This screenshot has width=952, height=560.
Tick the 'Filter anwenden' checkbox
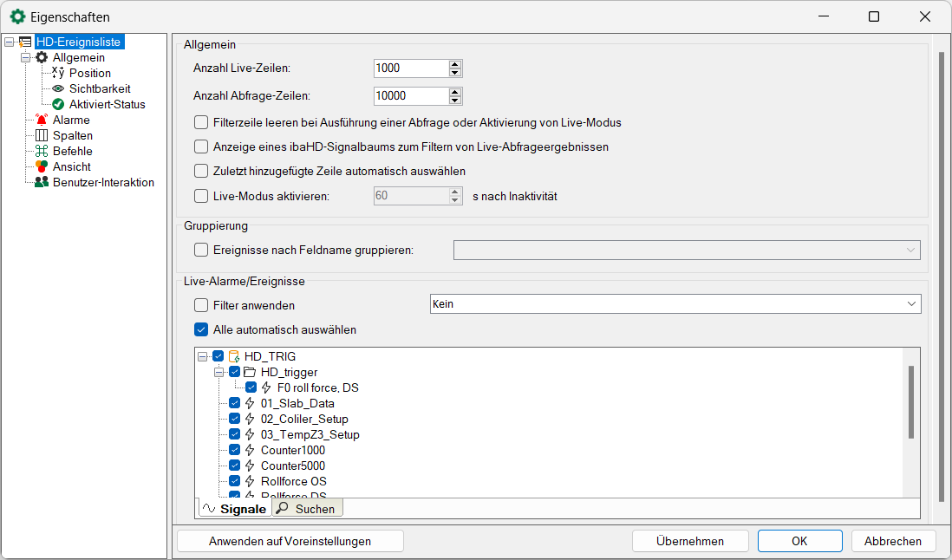201,305
